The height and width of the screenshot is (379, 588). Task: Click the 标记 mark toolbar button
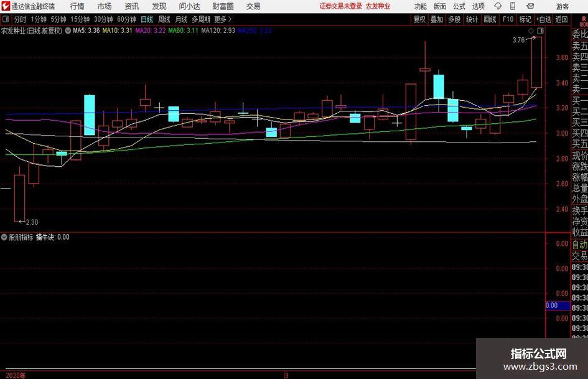[x=525, y=19]
